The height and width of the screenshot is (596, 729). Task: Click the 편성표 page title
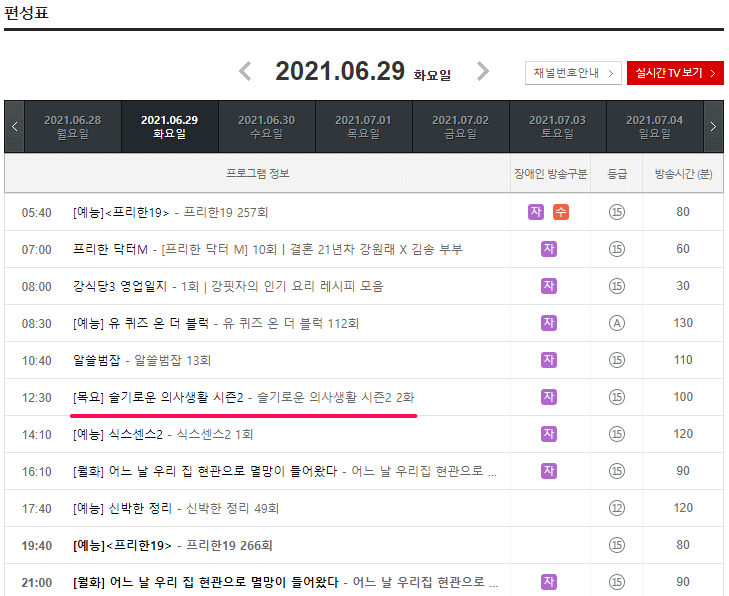pyautogui.click(x=26, y=13)
